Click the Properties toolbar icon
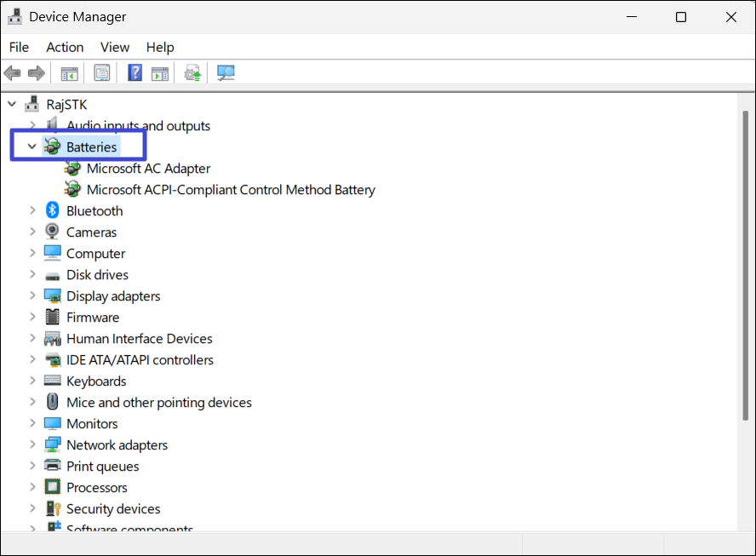The image size is (756, 556). [102, 73]
